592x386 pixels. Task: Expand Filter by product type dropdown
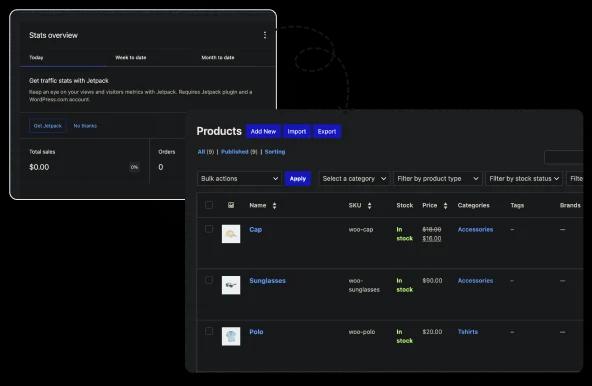438,179
